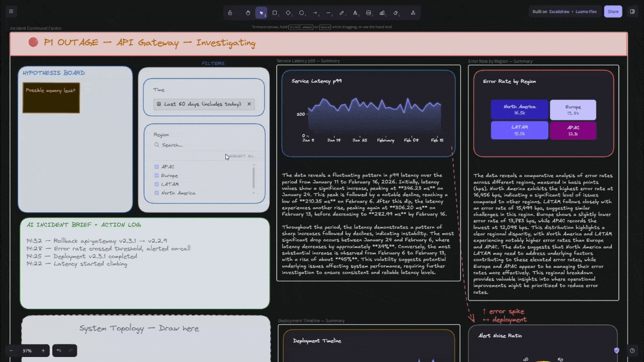
Task: Click the Insert image tool
Action: [369, 13]
